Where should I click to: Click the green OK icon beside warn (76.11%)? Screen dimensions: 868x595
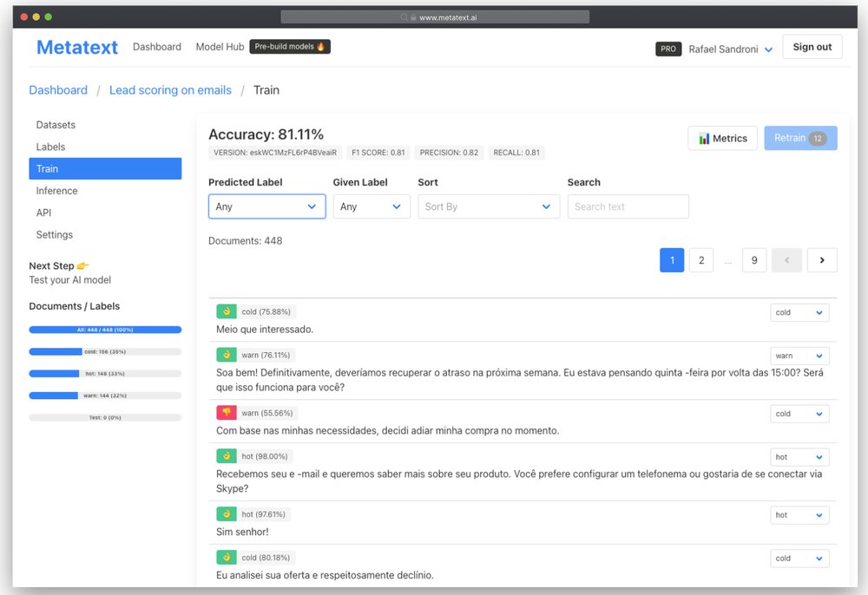point(226,355)
